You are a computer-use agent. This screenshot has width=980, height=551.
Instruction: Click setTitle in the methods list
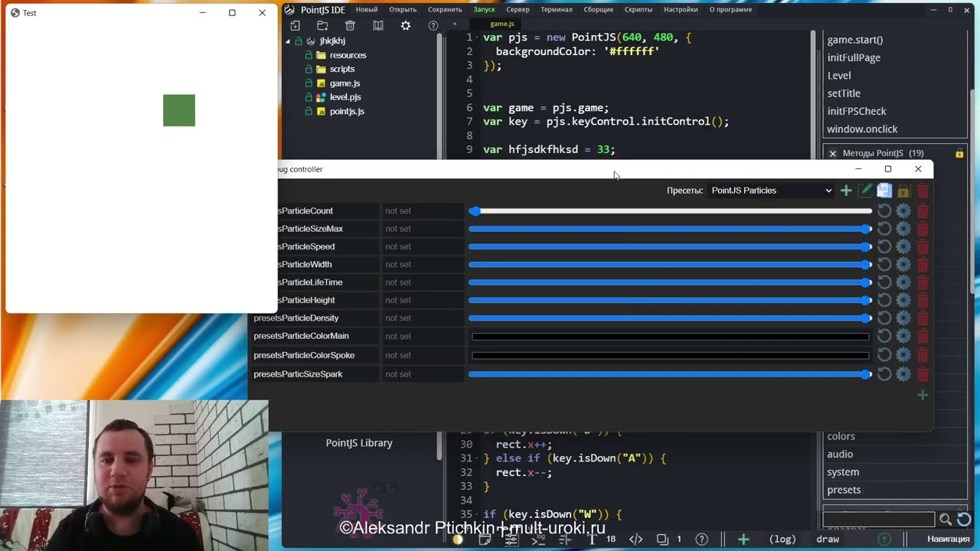(x=844, y=93)
